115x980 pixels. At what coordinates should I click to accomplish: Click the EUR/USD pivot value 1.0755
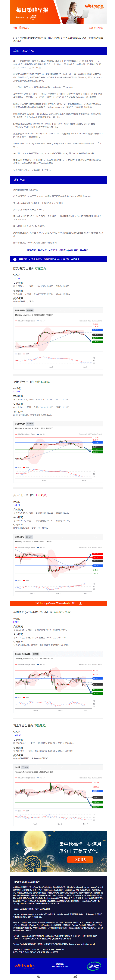17,278
